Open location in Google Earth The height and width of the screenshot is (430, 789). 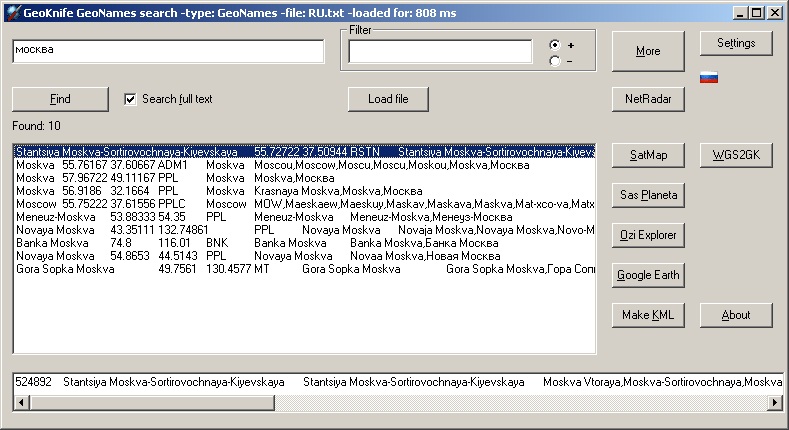(x=648, y=275)
